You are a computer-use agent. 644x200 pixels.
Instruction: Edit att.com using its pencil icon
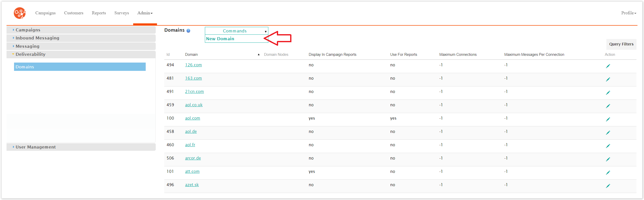click(608, 173)
